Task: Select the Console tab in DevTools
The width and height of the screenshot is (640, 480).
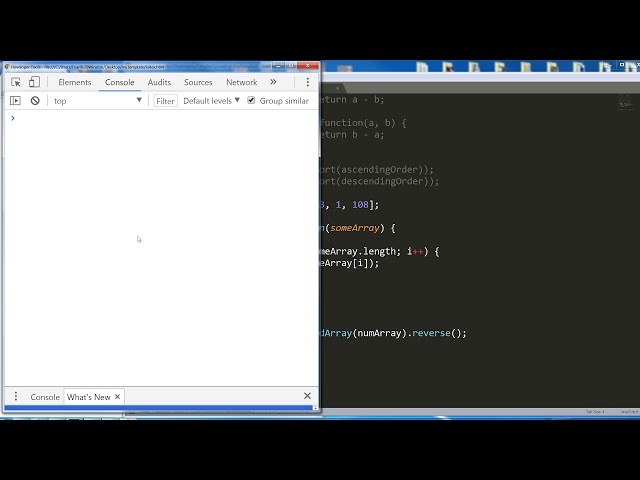Action: tap(120, 82)
